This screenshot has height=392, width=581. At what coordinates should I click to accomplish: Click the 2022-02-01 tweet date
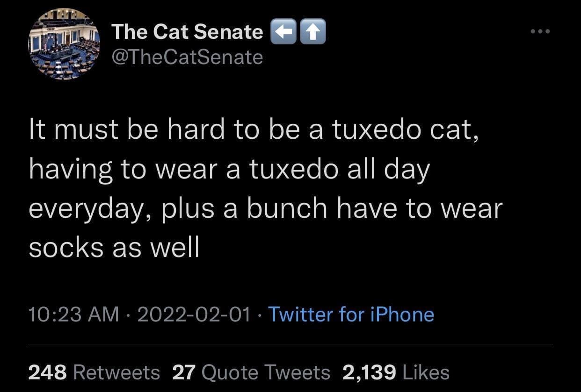194,314
